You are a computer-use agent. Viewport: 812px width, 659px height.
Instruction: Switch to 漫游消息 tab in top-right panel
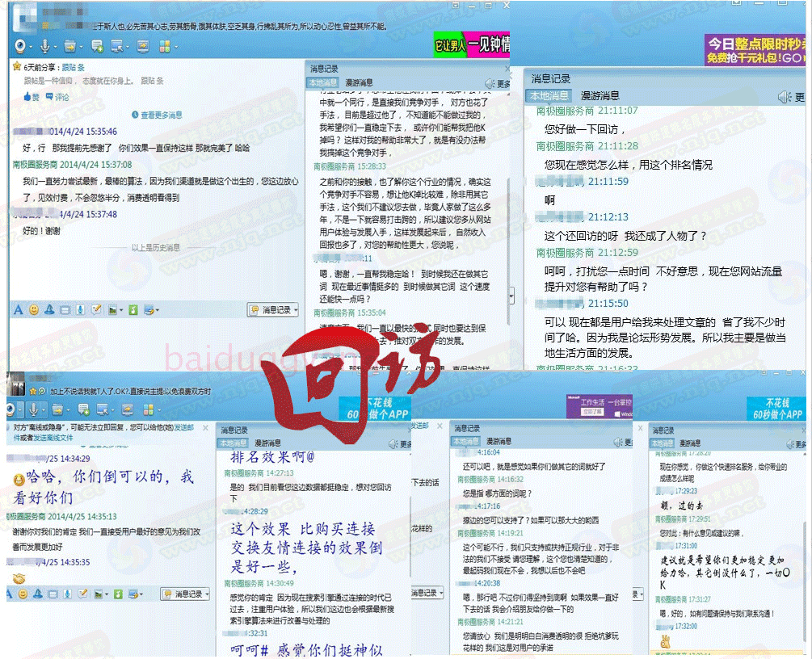coord(600,95)
